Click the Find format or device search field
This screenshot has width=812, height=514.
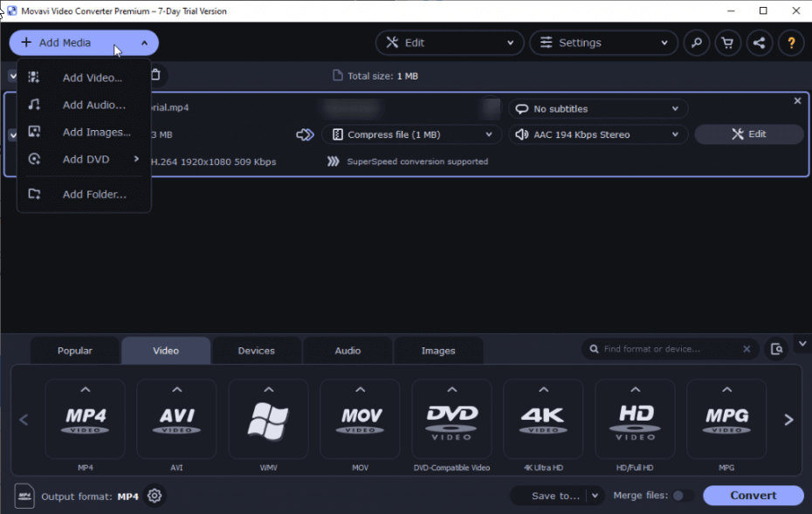[x=670, y=349]
